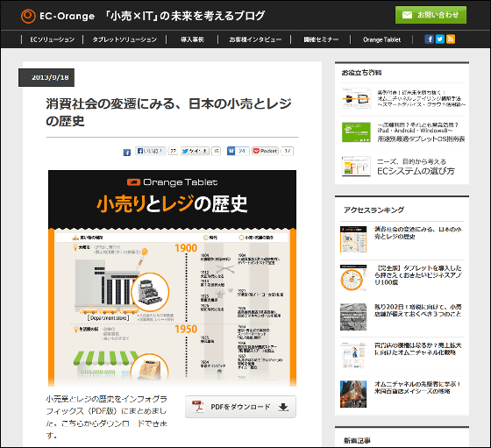Click the お問い合わせ contact button
The width and height of the screenshot is (491, 448).
pos(431,15)
